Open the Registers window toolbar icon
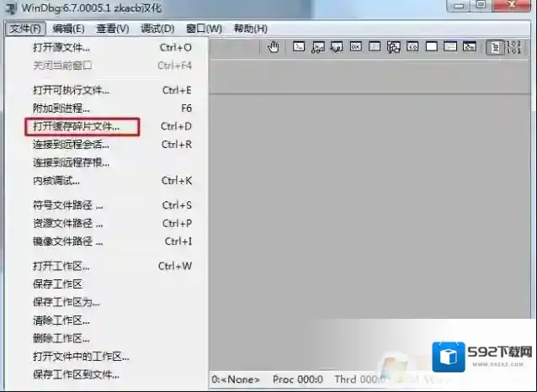Image resolution: width=537 pixels, height=392 pixels. (355, 47)
